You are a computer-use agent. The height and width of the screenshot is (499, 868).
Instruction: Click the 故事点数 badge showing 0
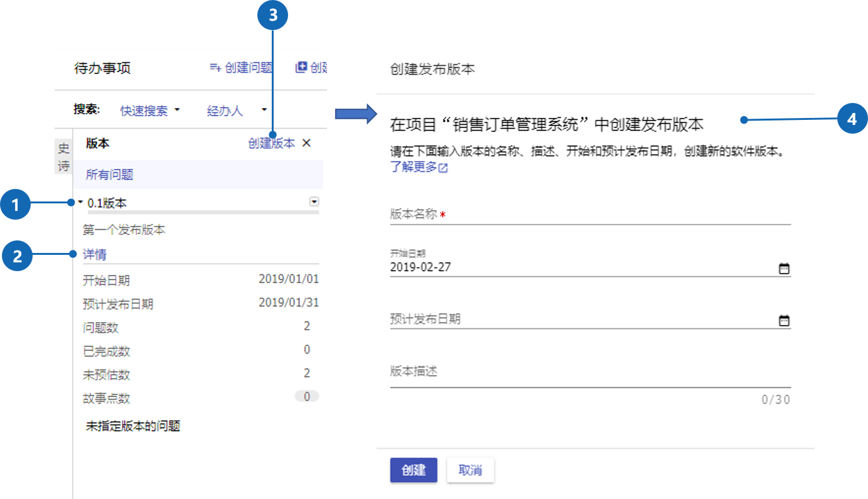(x=307, y=397)
